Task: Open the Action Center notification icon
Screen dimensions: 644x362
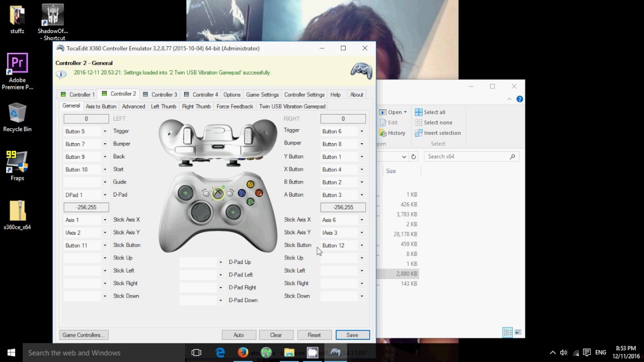Action: [x=587, y=352]
